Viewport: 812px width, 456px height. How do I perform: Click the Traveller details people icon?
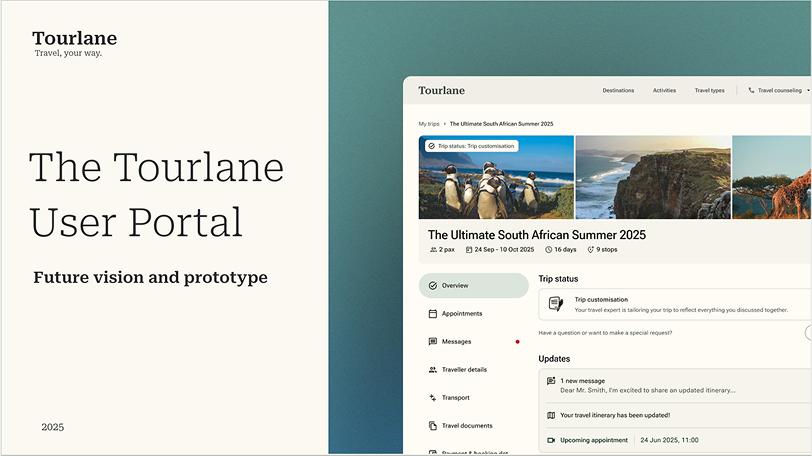(x=432, y=370)
